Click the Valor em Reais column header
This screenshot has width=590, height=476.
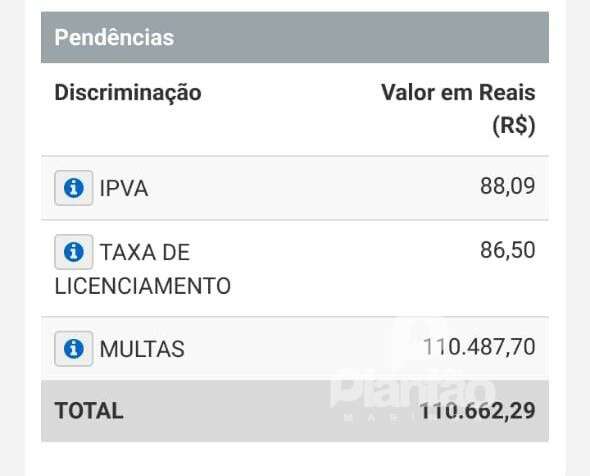(458, 93)
